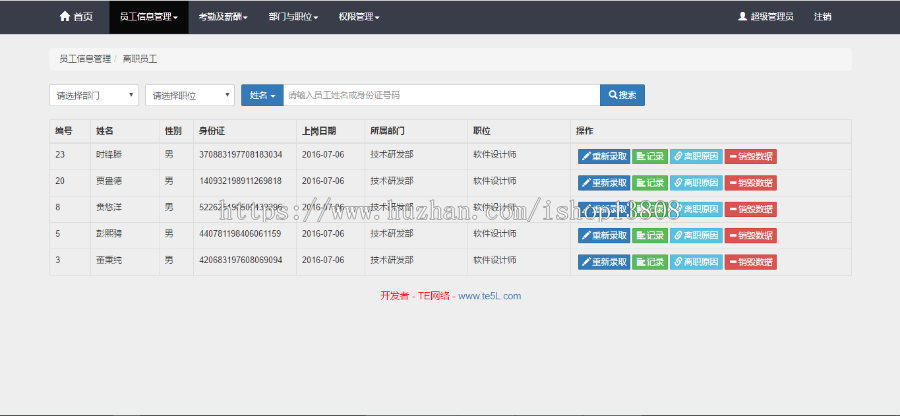The height and width of the screenshot is (416, 900).
Task: Open the 请选择职位 dropdown
Action: [190, 95]
